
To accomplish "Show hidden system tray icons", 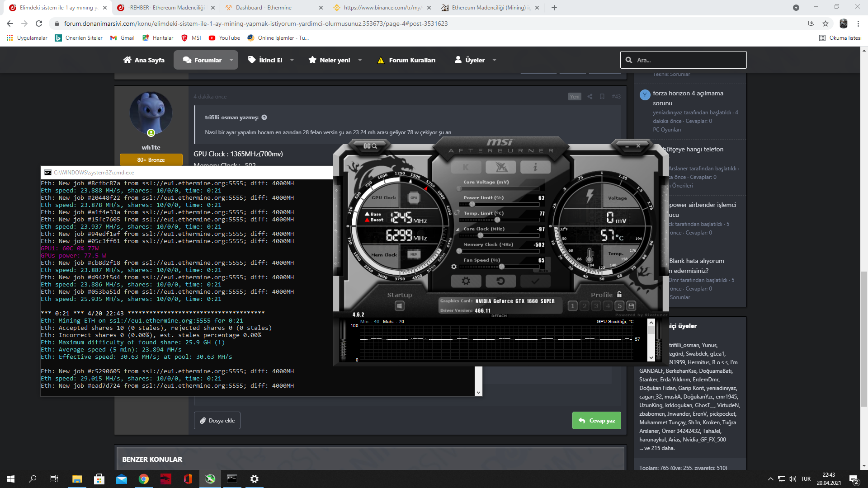I will point(770,479).
